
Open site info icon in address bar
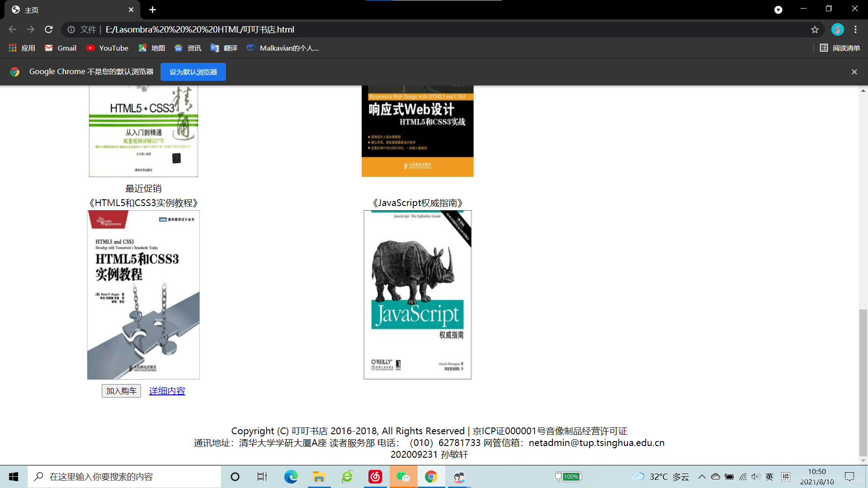pyautogui.click(x=71, y=29)
